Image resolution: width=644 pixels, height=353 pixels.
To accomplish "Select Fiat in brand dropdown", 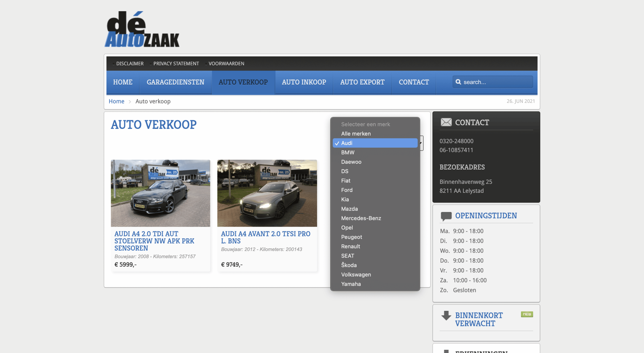I will click(375, 181).
